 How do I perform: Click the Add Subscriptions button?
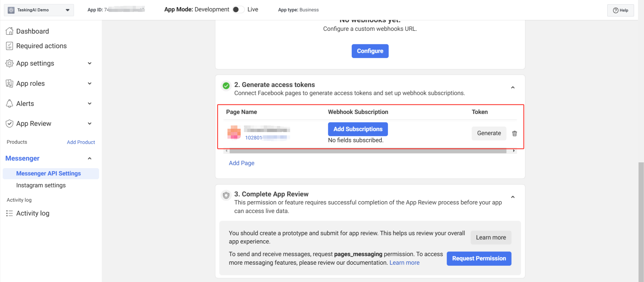point(358,129)
